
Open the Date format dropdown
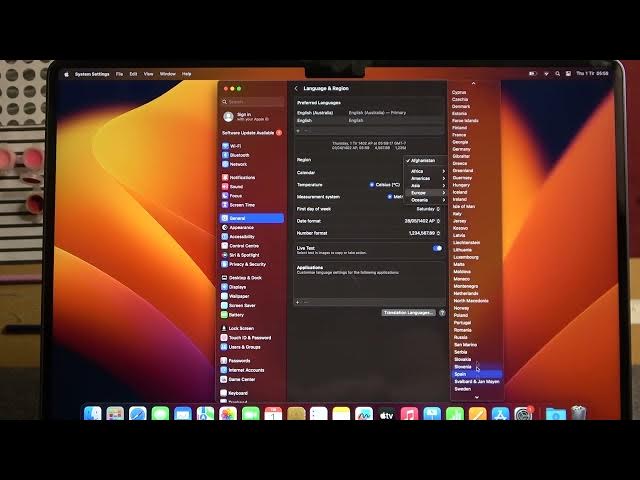(422, 221)
